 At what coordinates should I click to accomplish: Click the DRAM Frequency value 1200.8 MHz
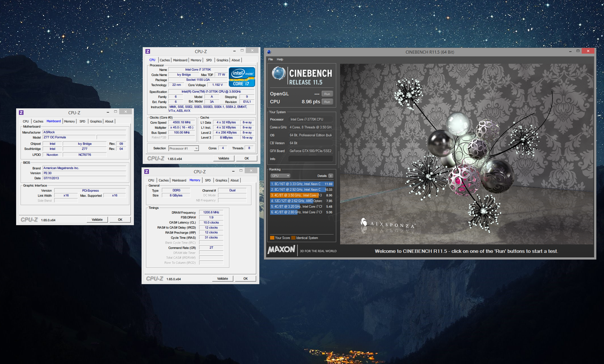[x=211, y=212]
